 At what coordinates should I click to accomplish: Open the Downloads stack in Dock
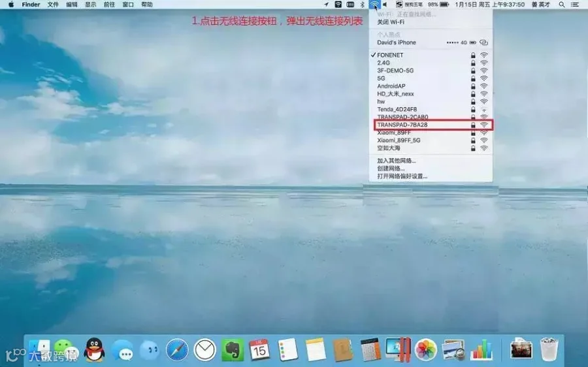click(521, 349)
